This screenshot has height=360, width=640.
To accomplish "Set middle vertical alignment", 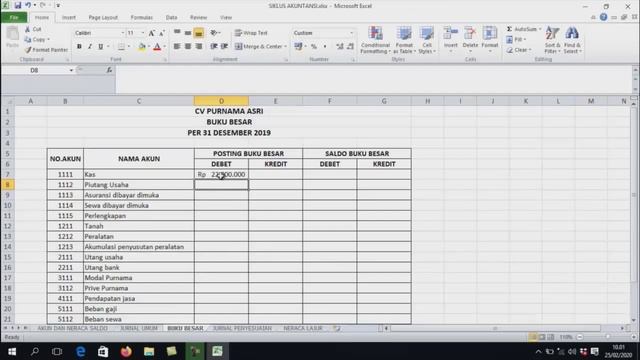I will 188,33.
